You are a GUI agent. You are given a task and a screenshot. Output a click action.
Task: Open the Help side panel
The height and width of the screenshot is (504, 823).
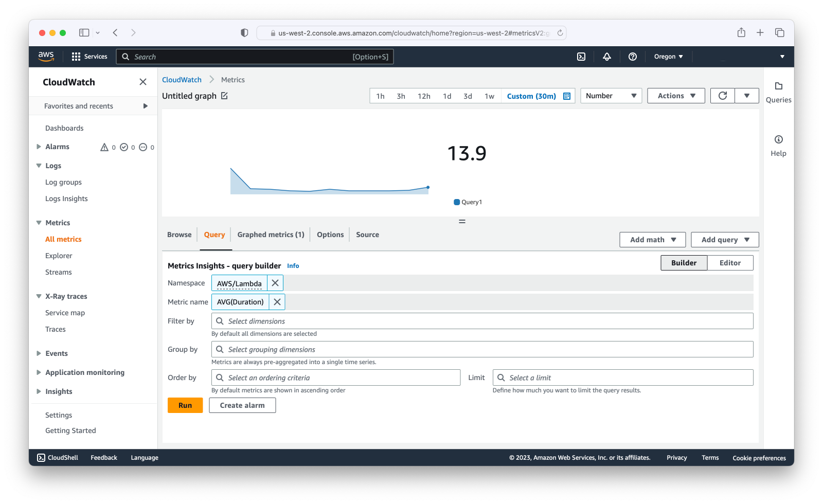[779, 146]
